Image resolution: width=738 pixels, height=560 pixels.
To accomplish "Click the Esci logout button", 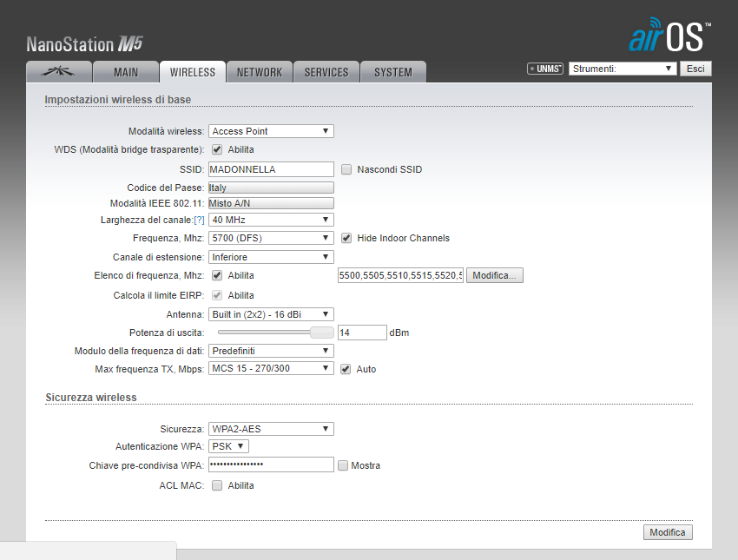I will tap(695, 69).
